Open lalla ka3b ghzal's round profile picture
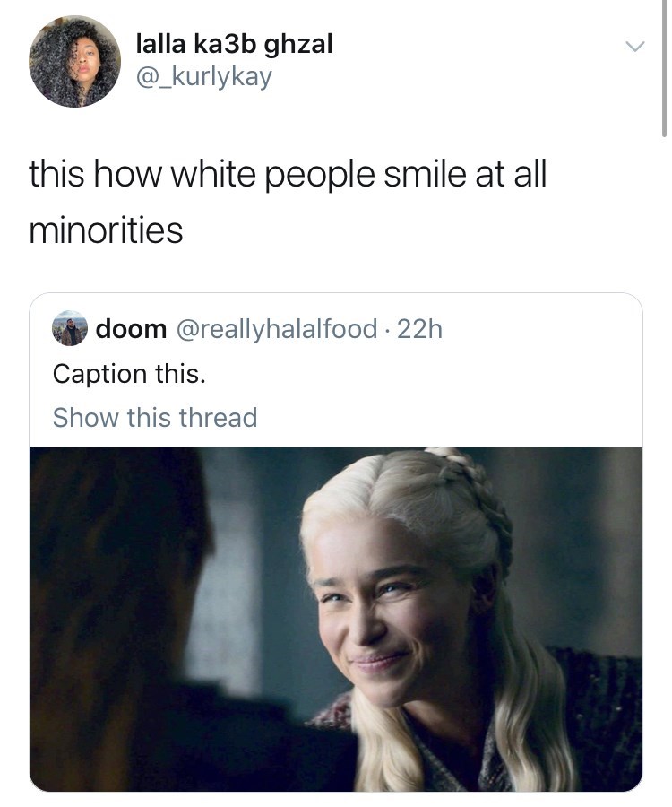 point(74,61)
